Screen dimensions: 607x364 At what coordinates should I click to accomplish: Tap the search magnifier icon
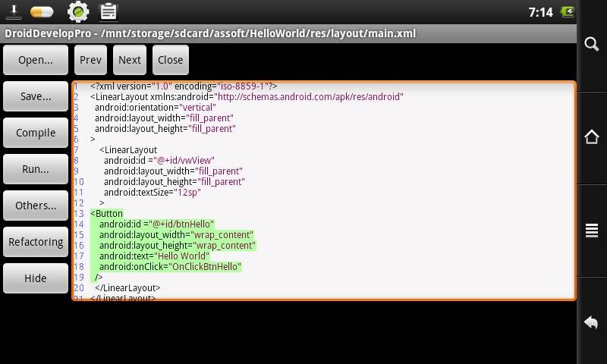click(592, 44)
